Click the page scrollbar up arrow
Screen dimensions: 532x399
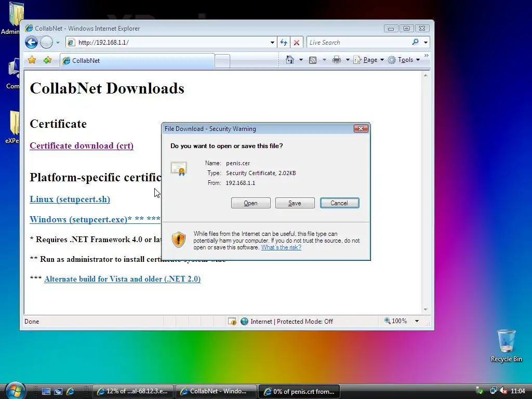[425, 75]
